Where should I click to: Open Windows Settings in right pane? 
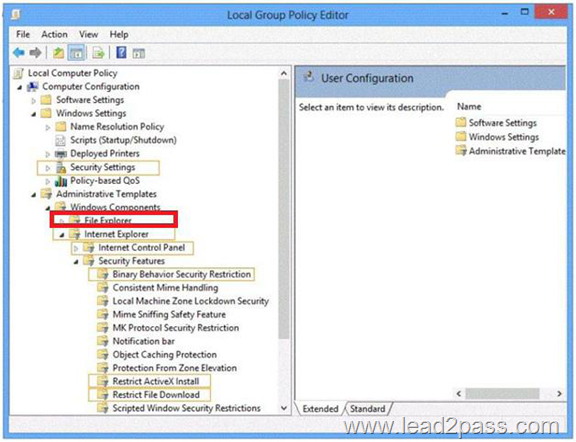pyautogui.click(x=497, y=137)
